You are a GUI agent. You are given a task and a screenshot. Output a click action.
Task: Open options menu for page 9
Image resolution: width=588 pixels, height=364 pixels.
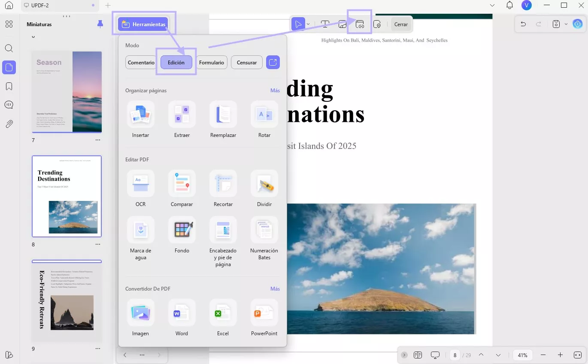(x=98, y=349)
